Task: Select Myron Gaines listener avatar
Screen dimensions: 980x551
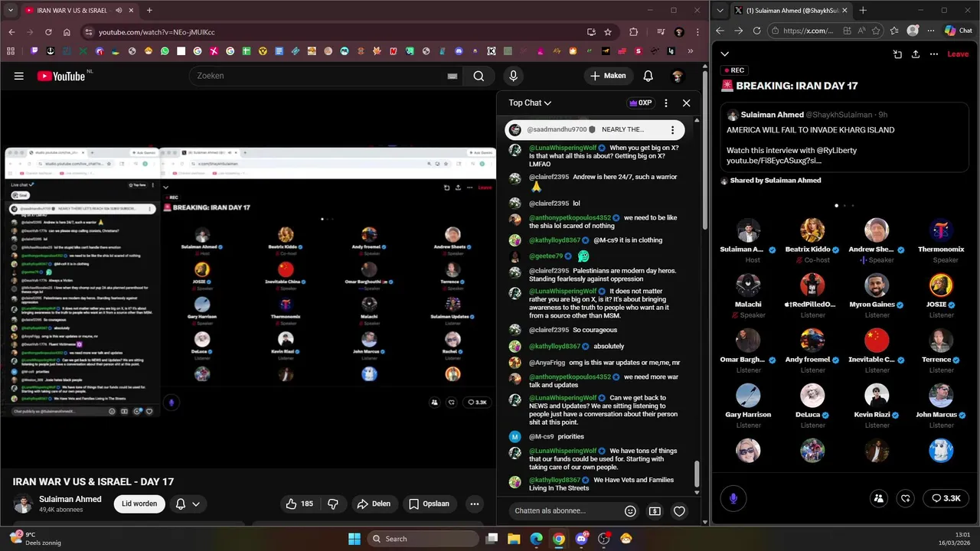Action: [x=877, y=285]
